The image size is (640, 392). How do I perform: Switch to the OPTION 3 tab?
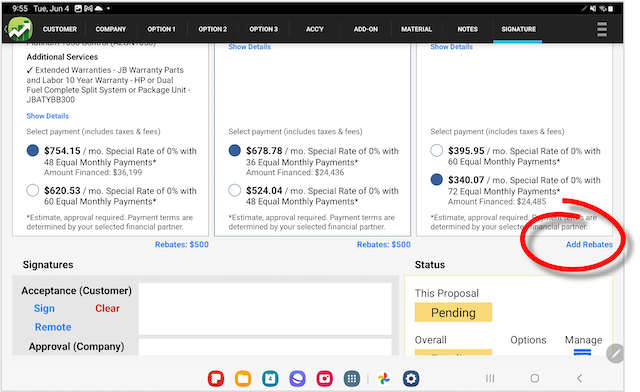click(x=264, y=29)
